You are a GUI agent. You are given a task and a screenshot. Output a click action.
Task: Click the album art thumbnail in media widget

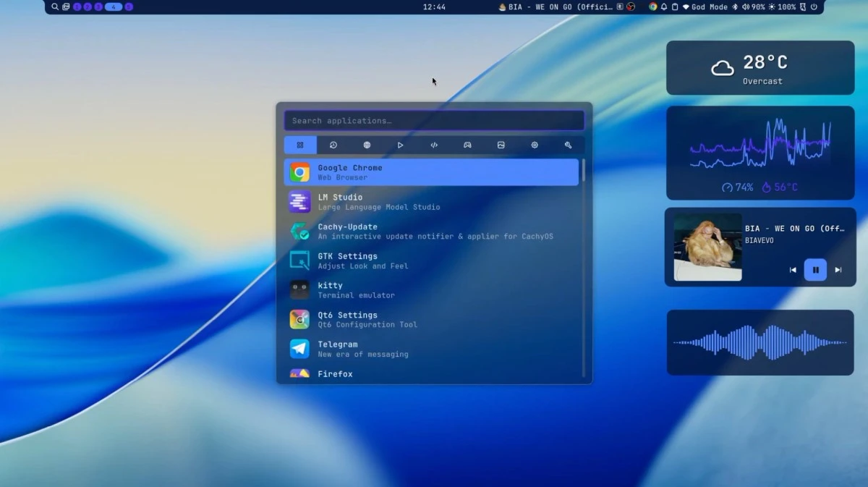[x=707, y=247]
